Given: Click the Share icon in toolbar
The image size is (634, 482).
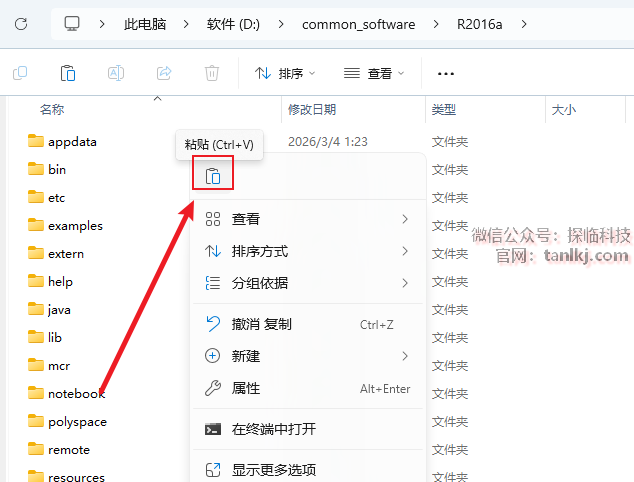Looking at the screenshot, I should (x=164, y=73).
